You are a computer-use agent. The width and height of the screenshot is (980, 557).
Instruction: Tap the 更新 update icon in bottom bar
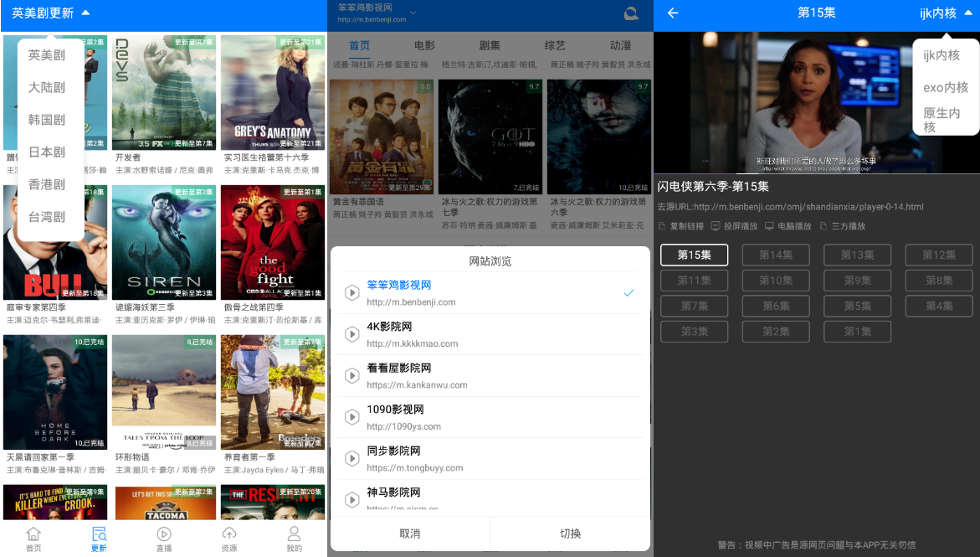pyautogui.click(x=99, y=534)
